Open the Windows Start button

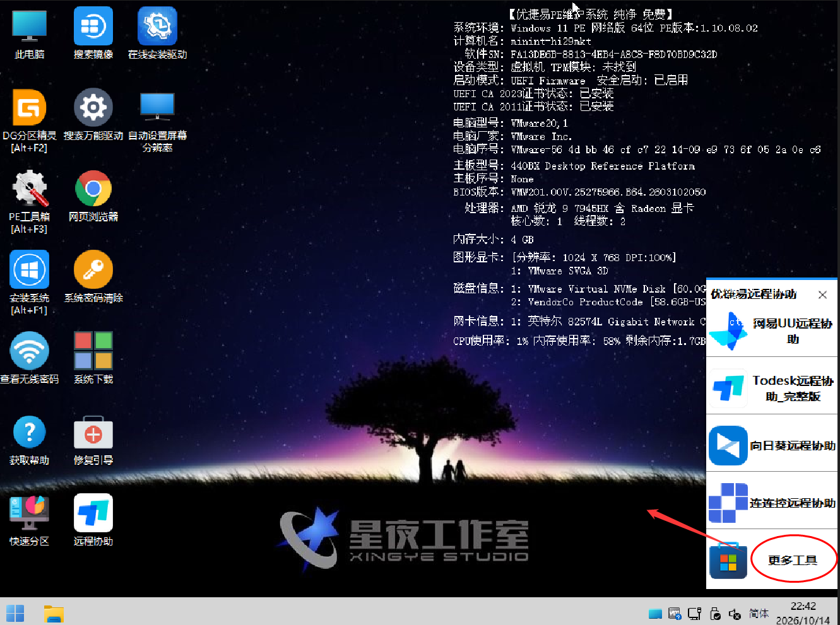coord(15,613)
